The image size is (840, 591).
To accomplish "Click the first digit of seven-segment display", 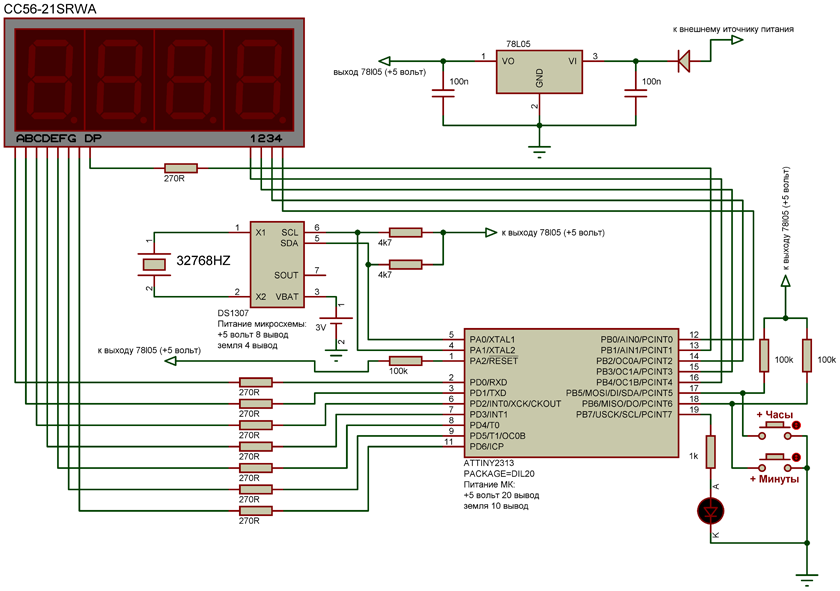I will click(50, 79).
